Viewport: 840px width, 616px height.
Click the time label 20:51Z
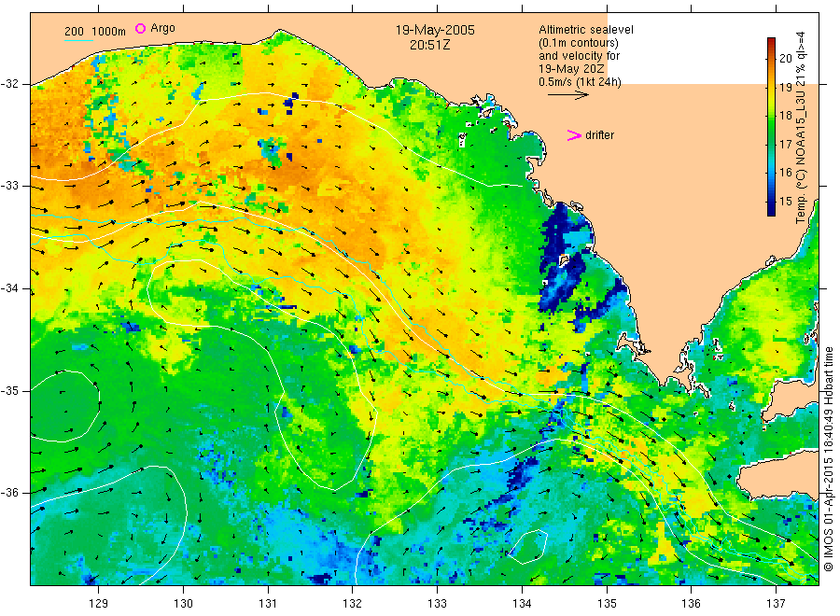pos(429,45)
